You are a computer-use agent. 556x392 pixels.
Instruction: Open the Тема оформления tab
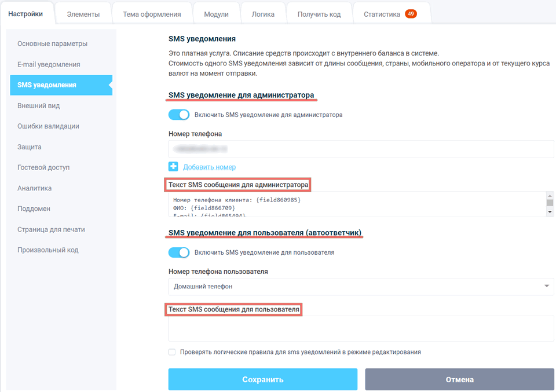click(x=152, y=12)
